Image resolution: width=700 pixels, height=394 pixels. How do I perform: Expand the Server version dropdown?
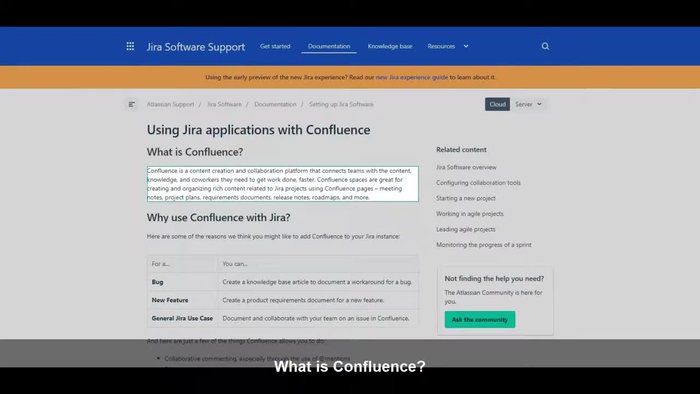click(528, 104)
